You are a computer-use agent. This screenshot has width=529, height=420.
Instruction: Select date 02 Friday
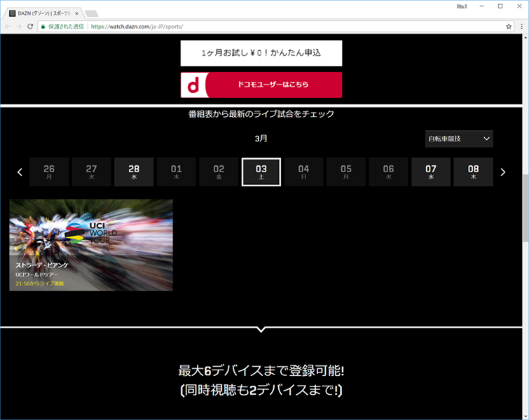[x=219, y=172]
